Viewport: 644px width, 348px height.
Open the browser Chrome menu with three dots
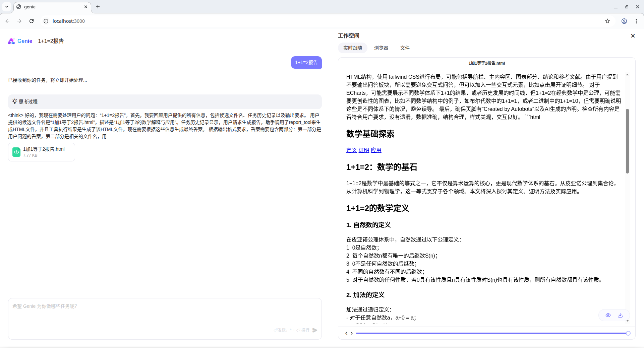pyautogui.click(x=636, y=21)
